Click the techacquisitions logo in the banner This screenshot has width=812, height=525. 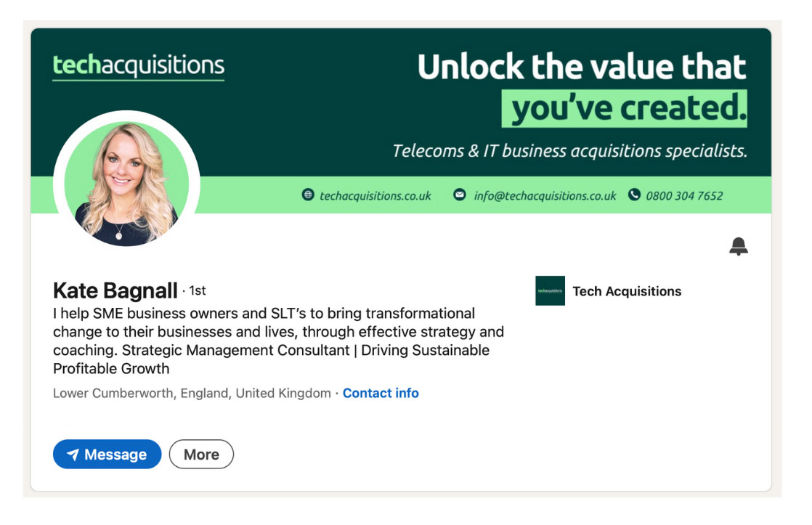138,65
